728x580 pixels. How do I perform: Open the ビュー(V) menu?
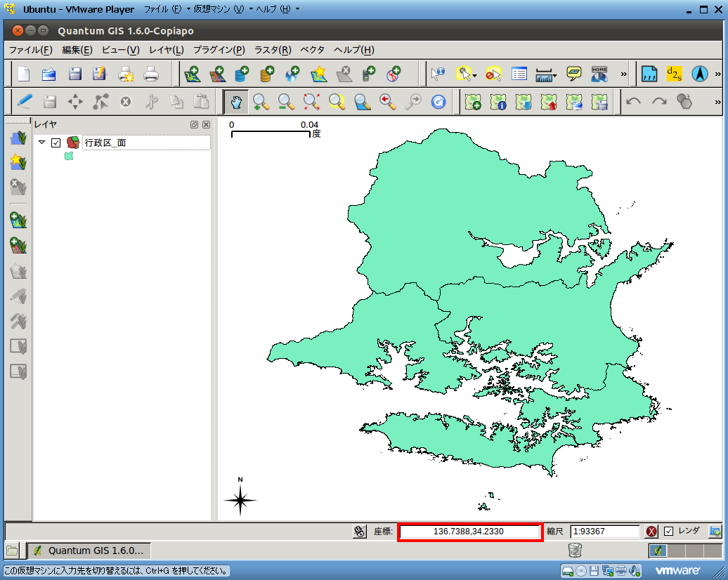pyautogui.click(x=121, y=50)
